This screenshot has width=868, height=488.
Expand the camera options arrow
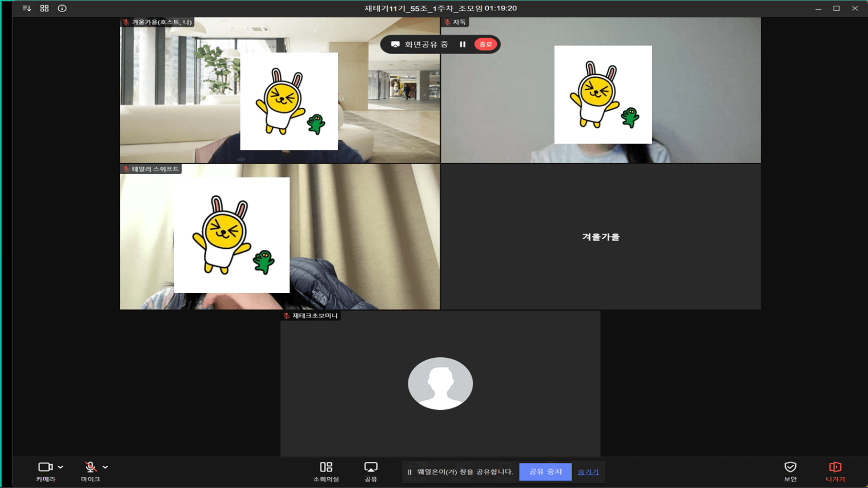point(61,467)
